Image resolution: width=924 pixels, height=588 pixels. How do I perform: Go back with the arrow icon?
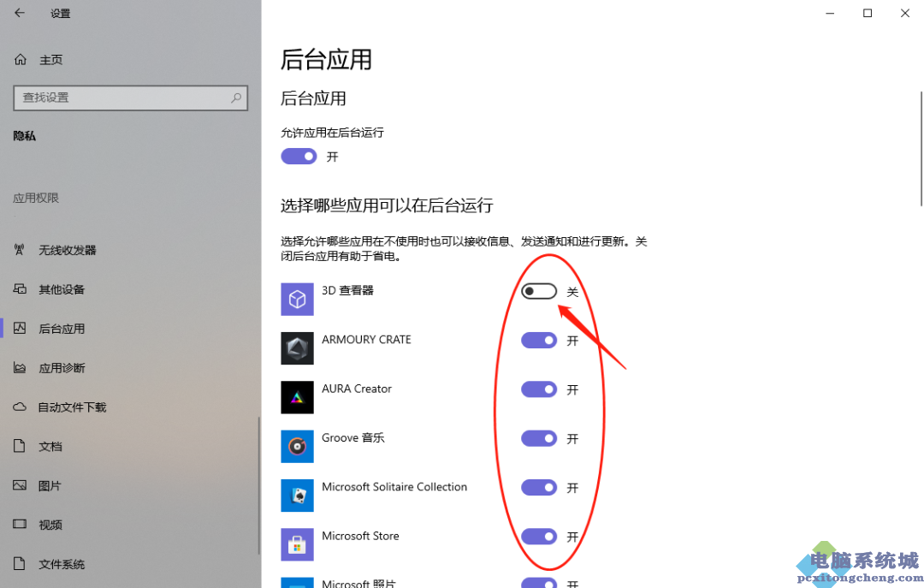pos(20,13)
